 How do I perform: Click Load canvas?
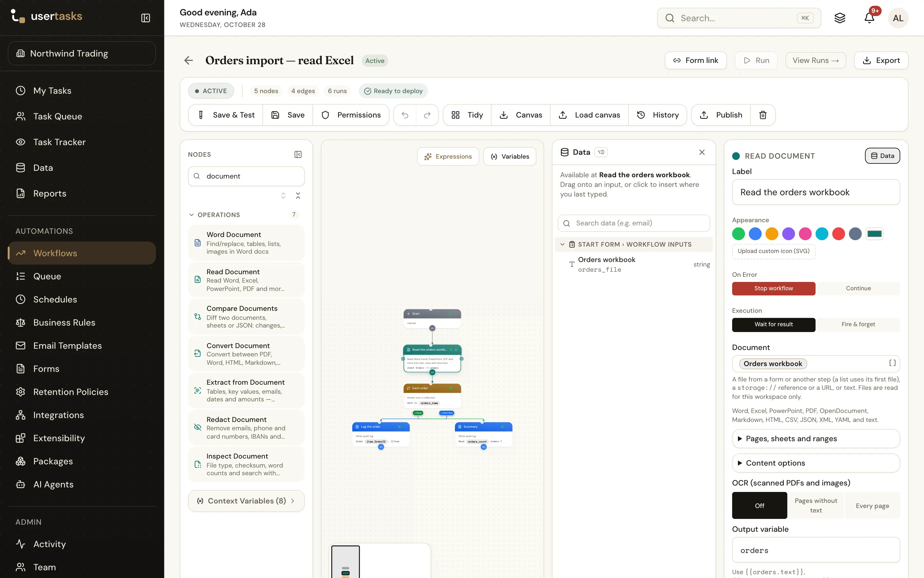tap(589, 115)
